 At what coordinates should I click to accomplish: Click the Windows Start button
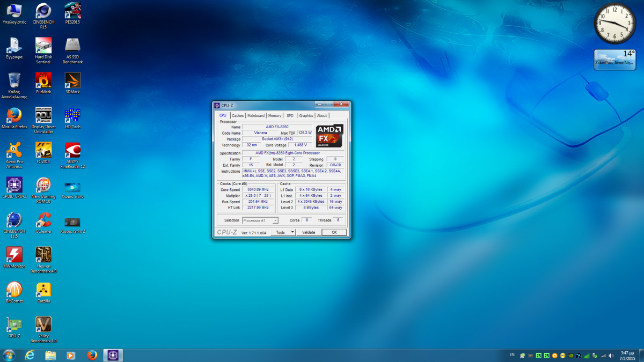click(9, 355)
